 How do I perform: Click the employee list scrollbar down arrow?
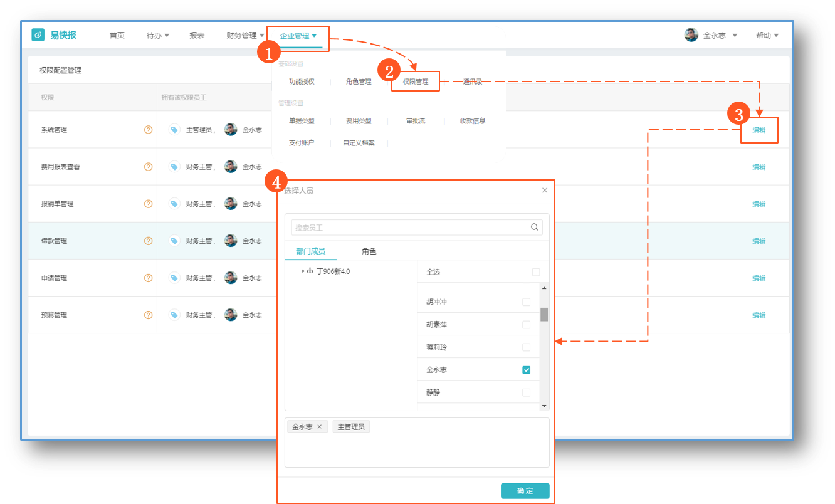[544, 406]
